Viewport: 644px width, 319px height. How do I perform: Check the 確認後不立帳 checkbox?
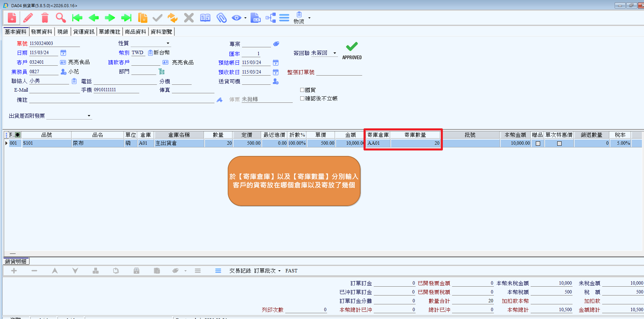pos(302,98)
